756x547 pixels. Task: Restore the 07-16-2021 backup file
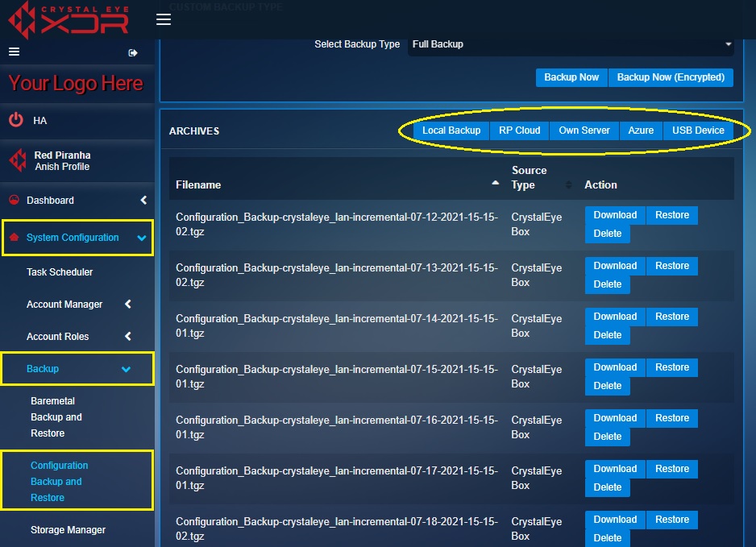[x=672, y=418]
